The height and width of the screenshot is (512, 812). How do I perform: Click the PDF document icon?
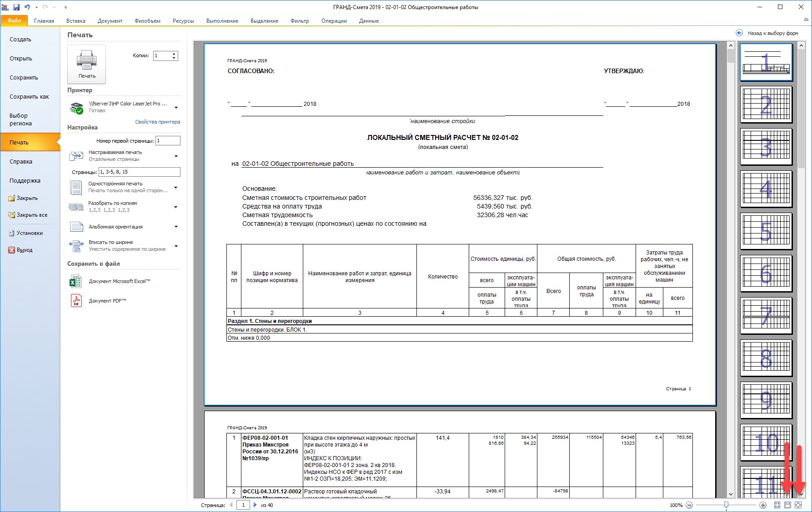[x=76, y=301]
